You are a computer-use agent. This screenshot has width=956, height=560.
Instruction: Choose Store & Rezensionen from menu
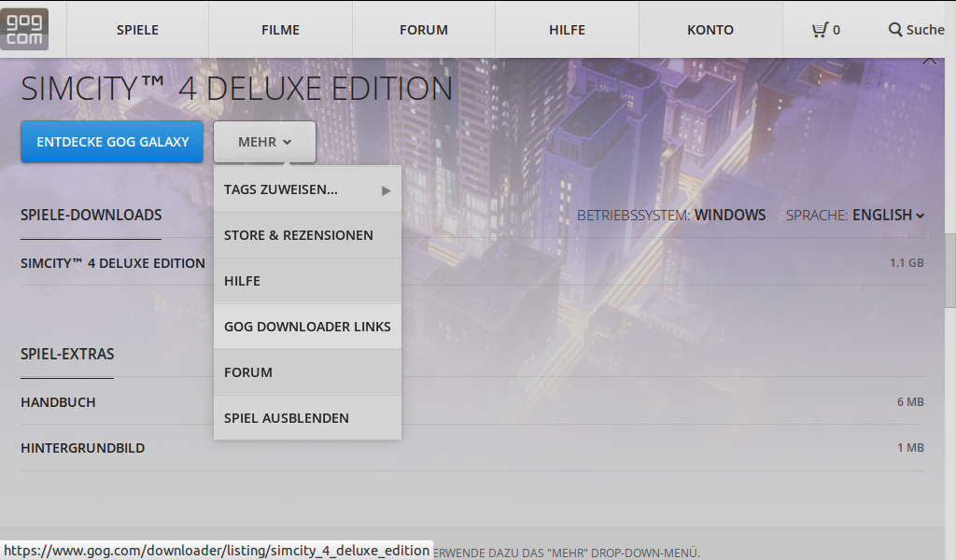(307, 235)
